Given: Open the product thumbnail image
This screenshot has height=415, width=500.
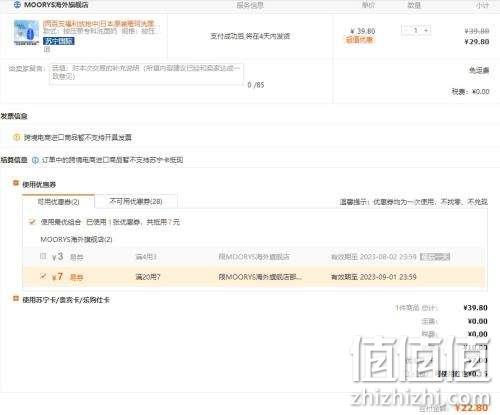Looking at the screenshot, I should 26,32.
